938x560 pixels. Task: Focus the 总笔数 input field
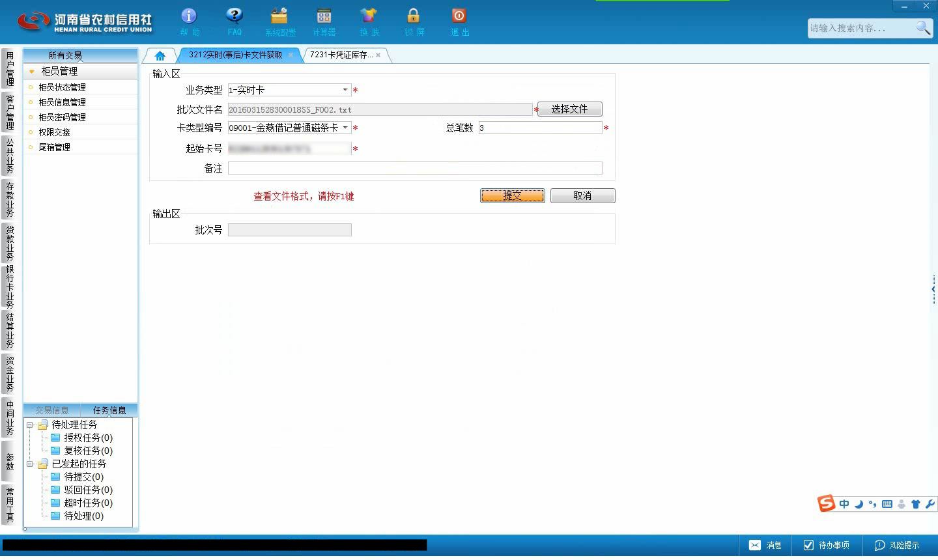click(540, 128)
